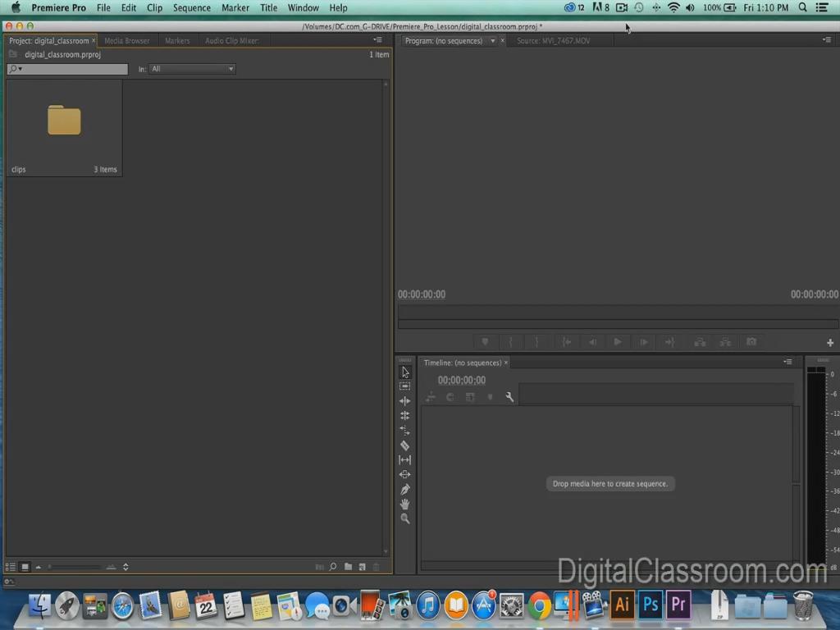The height and width of the screenshot is (630, 840).
Task: Step back one frame in Program Monitor
Action: coord(592,342)
